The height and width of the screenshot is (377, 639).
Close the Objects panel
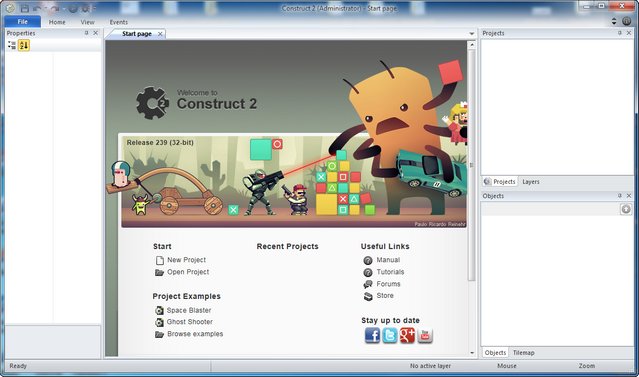[629, 196]
